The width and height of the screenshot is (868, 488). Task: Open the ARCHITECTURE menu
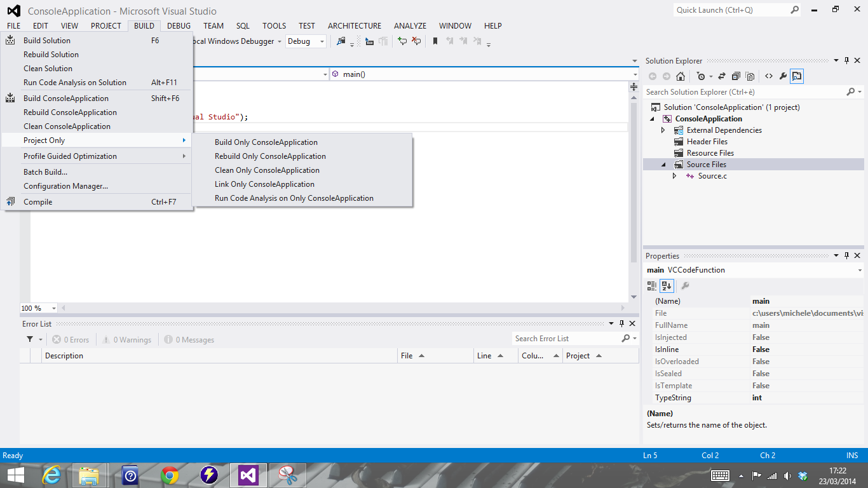[x=355, y=26]
